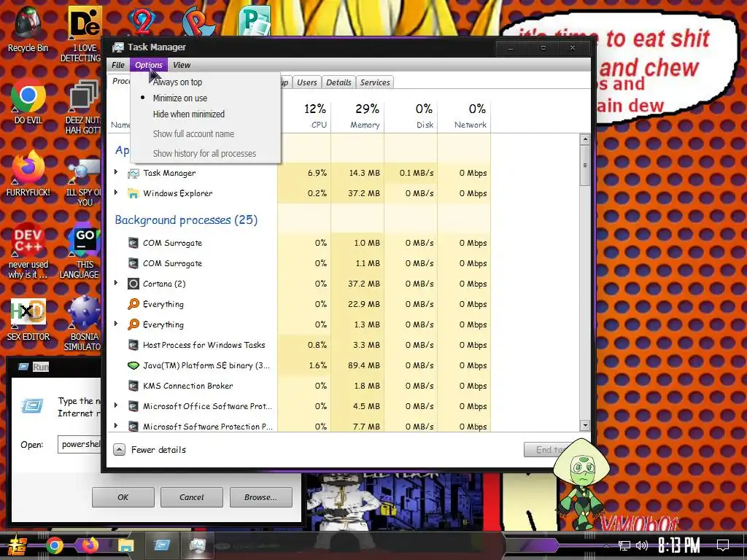Image resolution: width=747 pixels, height=560 pixels.
Task: Click the Task Manager process icon
Action: point(133,174)
